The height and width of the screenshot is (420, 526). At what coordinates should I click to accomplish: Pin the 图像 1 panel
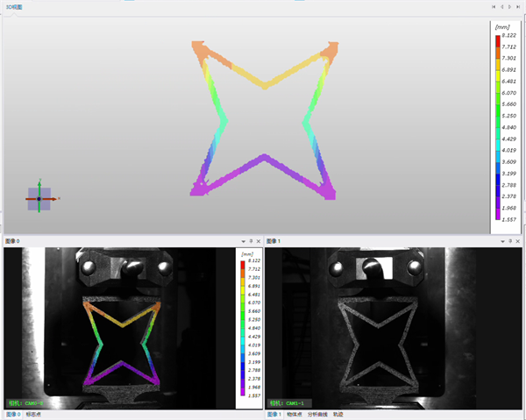pyautogui.click(x=510, y=241)
